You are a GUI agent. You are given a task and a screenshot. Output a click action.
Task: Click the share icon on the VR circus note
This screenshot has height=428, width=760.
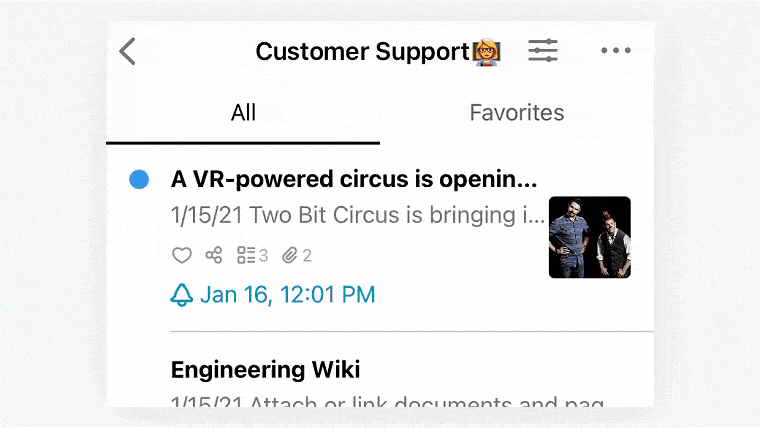point(213,255)
